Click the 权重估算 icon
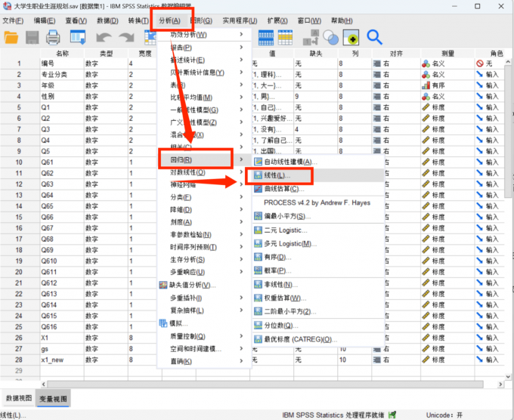 259,298
